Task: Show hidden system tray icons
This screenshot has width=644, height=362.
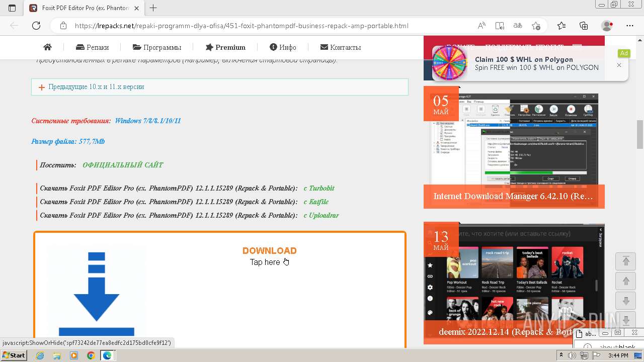Action: tap(561, 355)
